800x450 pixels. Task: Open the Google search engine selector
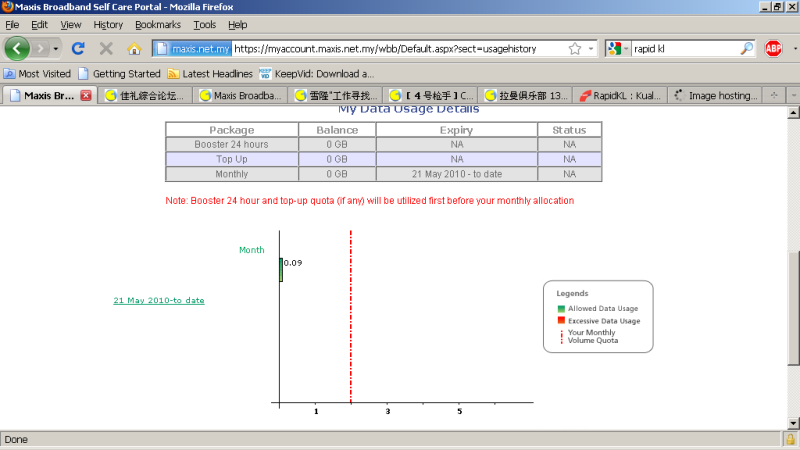click(x=618, y=48)
